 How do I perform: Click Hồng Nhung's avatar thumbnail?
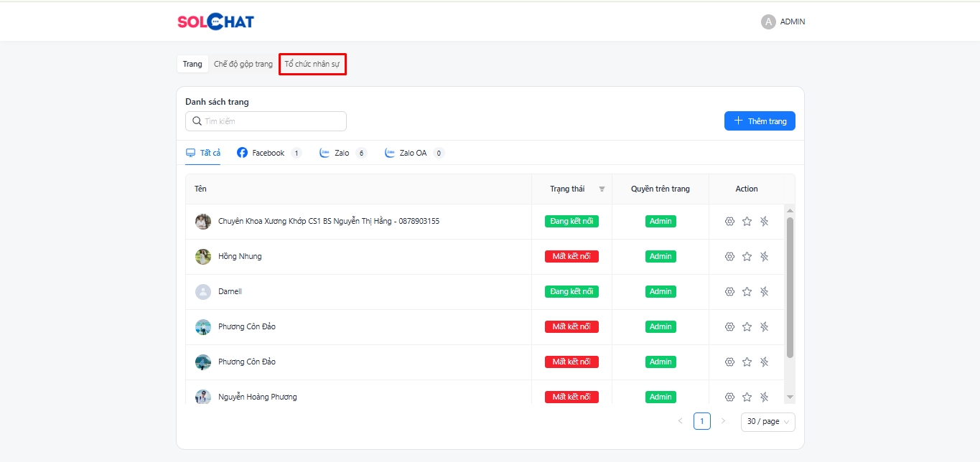(x=203, y=256)
